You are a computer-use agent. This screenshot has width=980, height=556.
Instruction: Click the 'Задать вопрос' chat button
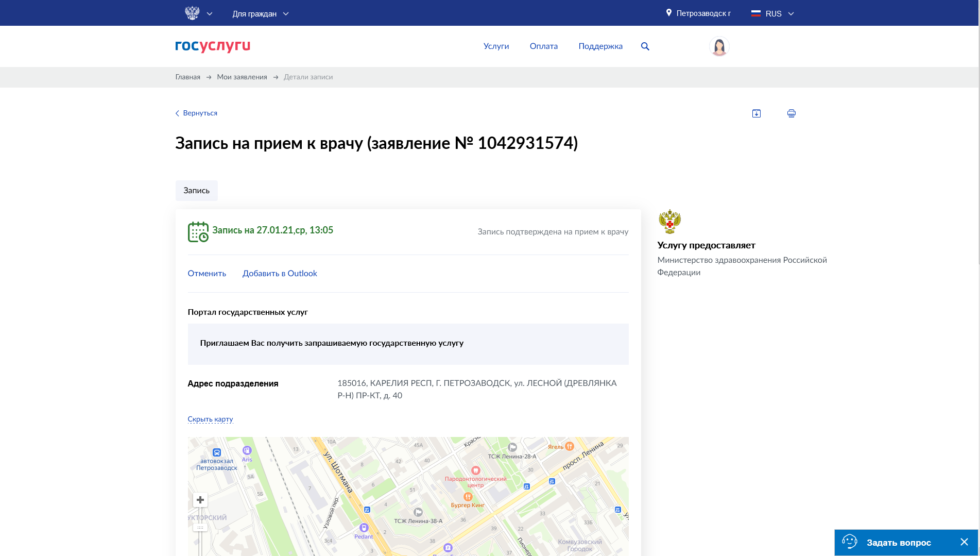[x=899, y=543]
